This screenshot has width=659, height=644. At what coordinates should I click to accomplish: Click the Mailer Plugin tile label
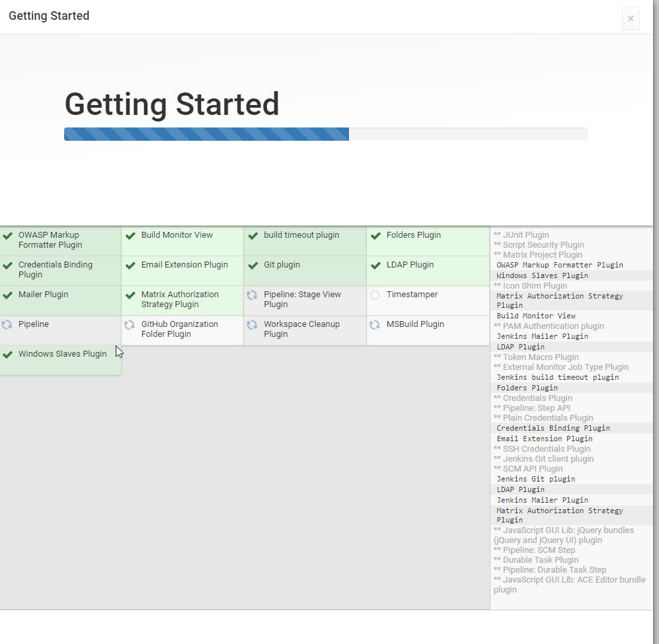click(43, 295)
